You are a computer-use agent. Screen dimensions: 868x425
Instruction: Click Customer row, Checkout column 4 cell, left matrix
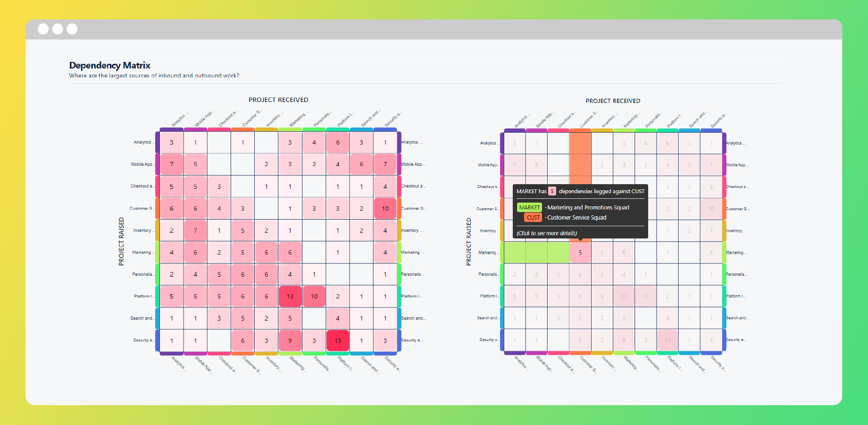[x=219, y=208]
